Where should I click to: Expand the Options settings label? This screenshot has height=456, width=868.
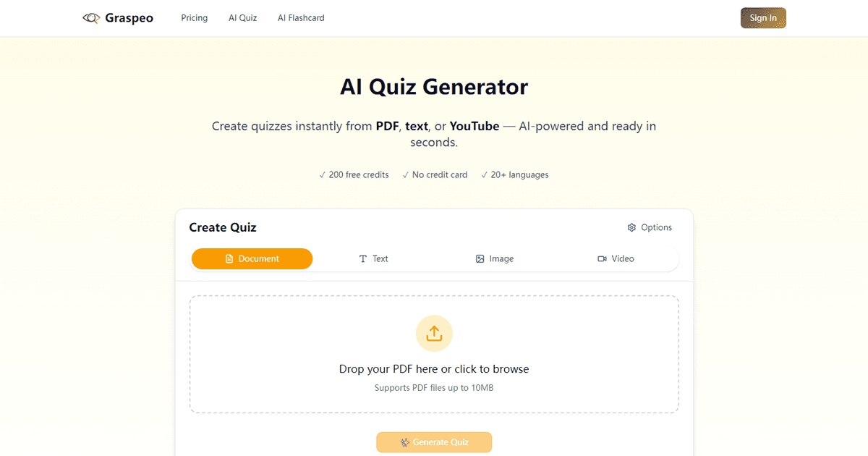pos(656,227)
